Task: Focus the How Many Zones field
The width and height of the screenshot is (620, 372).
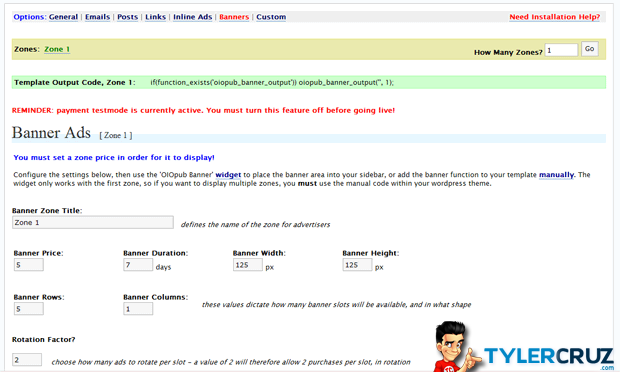Action: click(561, 50)
